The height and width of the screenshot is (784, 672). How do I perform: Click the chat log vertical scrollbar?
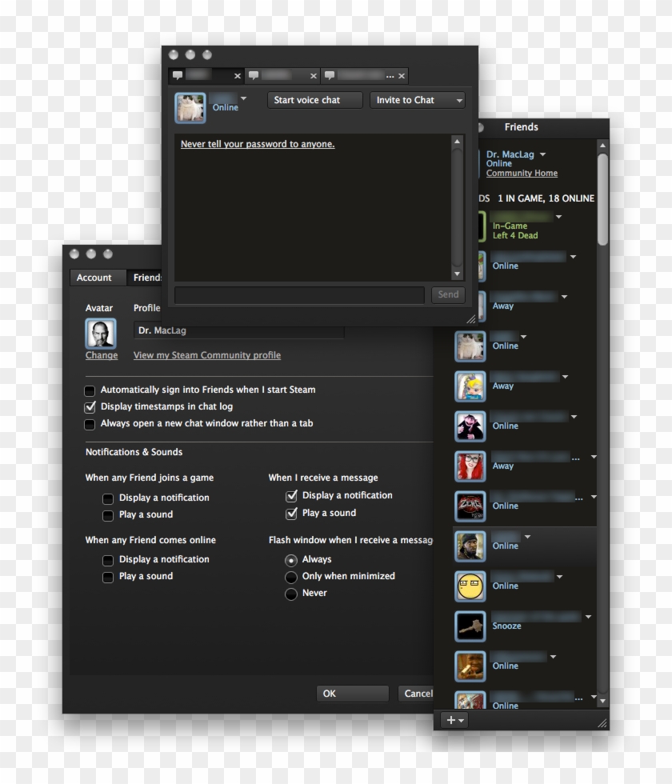pos(457,208)
